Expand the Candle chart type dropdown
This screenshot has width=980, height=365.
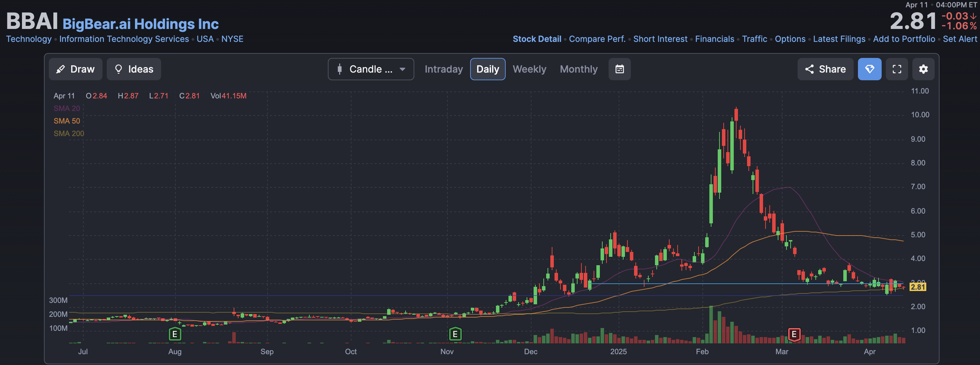371,69
